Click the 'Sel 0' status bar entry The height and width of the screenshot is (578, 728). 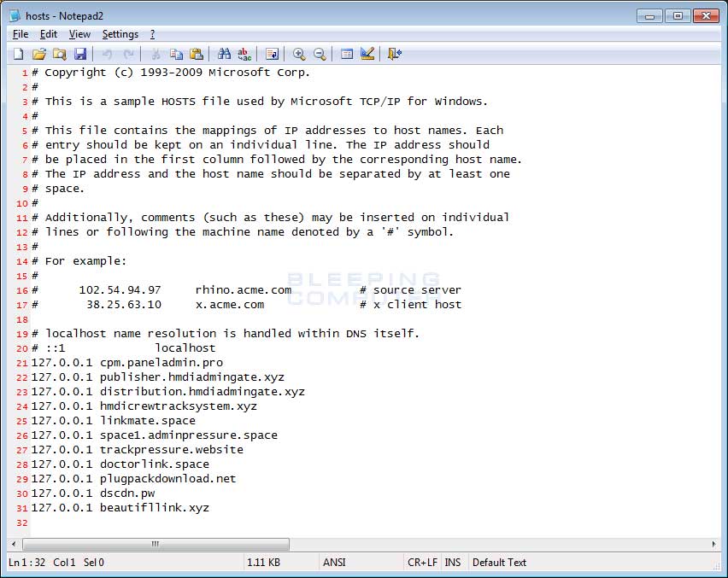[94, 563]
